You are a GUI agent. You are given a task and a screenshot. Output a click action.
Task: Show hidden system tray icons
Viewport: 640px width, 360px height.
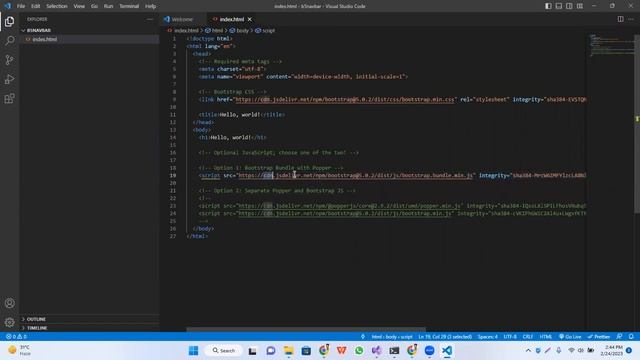(528, 351)
